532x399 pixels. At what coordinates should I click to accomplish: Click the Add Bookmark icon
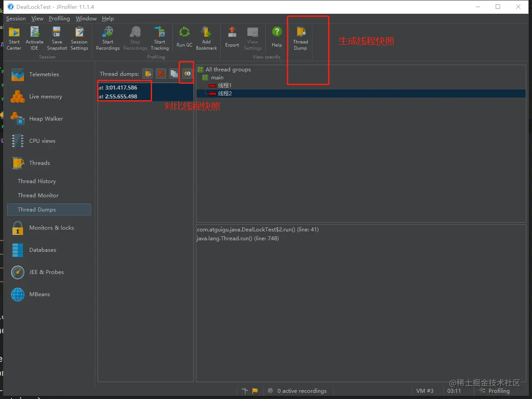207,38
